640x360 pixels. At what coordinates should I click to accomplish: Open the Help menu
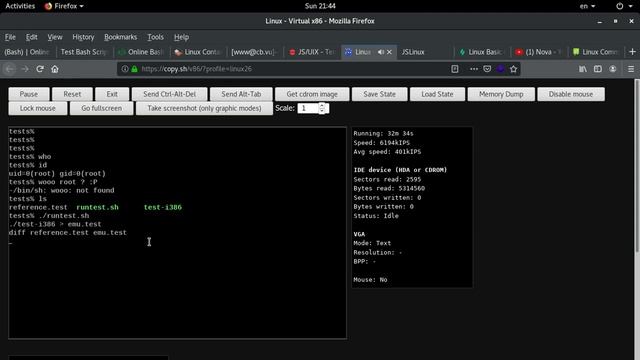(181, 37)
